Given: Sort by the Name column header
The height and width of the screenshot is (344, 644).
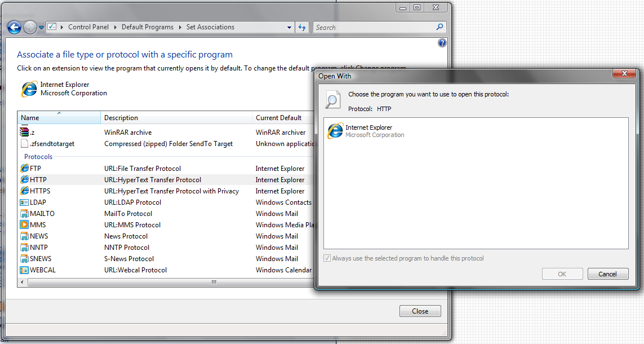Looking at the screenshot, I should [x=59, y=117].
